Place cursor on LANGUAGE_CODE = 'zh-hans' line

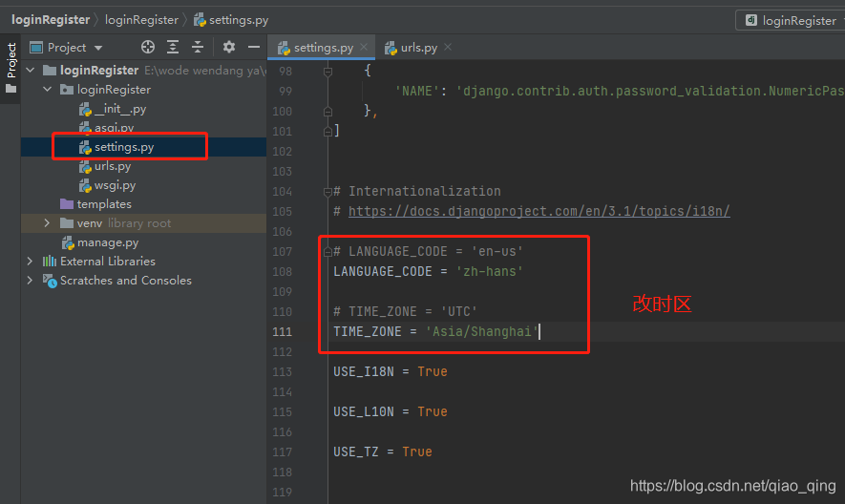click(x=428, y=272)
